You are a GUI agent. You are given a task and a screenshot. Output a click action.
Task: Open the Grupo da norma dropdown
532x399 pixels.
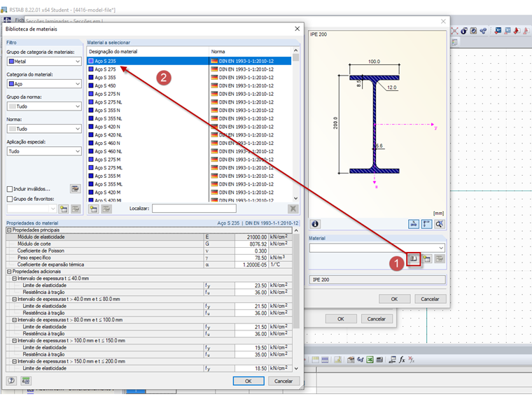[44, 106]
